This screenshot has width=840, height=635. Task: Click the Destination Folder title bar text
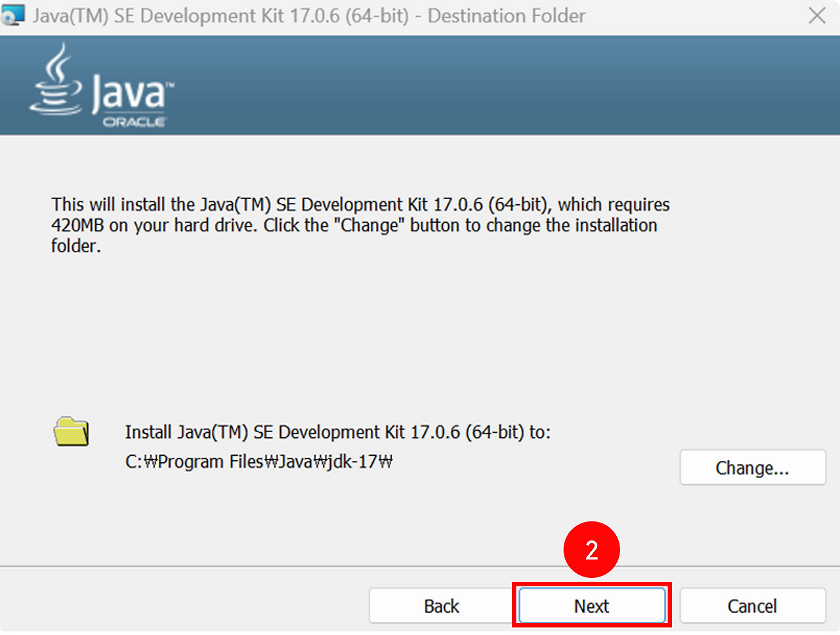click(x=308, y=15)
